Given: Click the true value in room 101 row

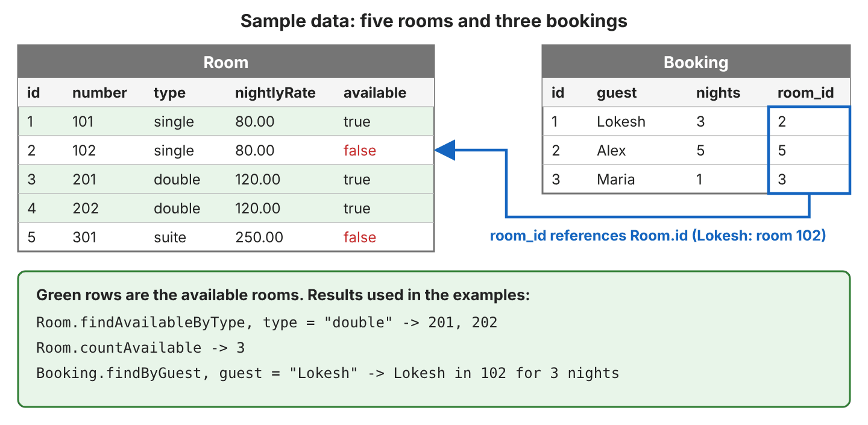Looking at the screenshot, I should (357, 122).
